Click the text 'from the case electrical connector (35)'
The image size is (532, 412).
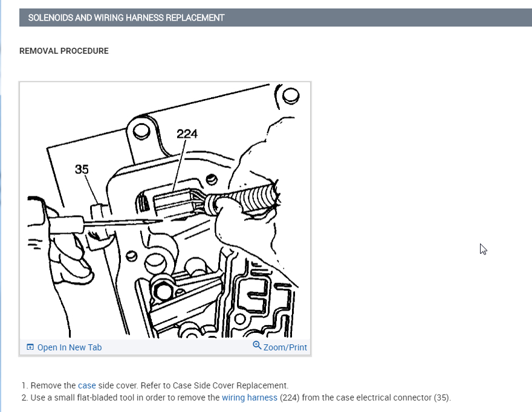coord(376,398)
